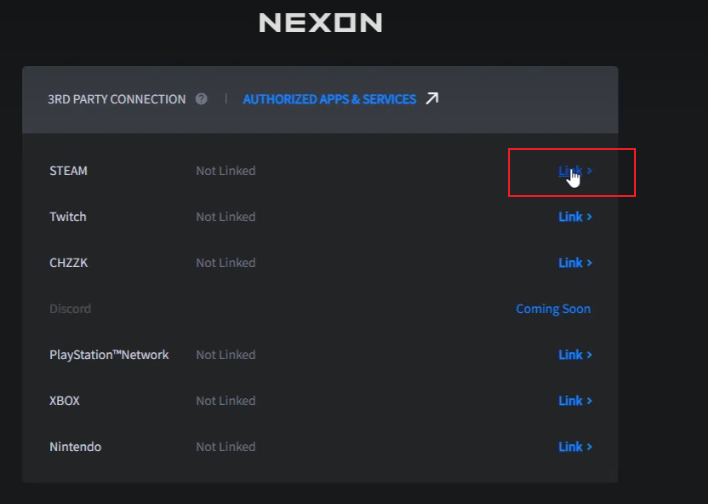
Task: Click the Not Linked status for Twitch
Action: tap(226, 217)
